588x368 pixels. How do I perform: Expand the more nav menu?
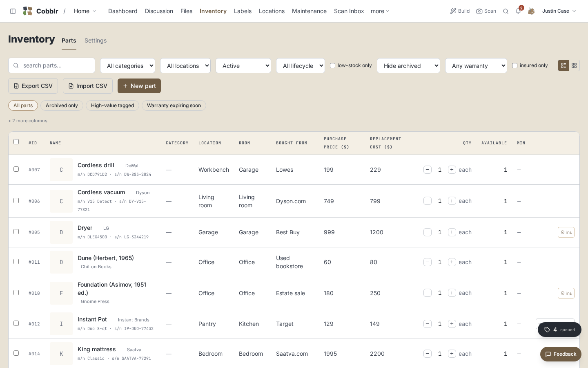380,11
